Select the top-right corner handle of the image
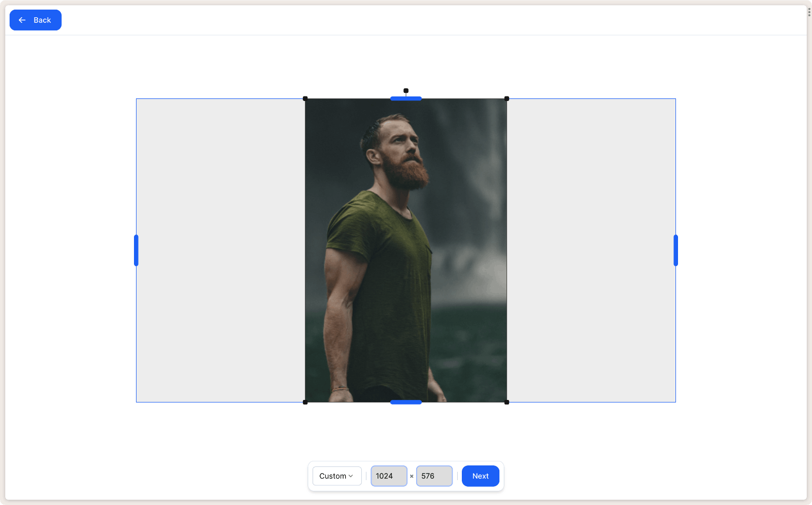 pos(507,98)
